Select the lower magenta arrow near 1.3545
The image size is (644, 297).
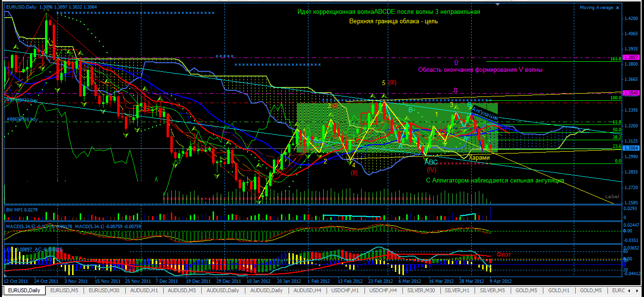456,90
